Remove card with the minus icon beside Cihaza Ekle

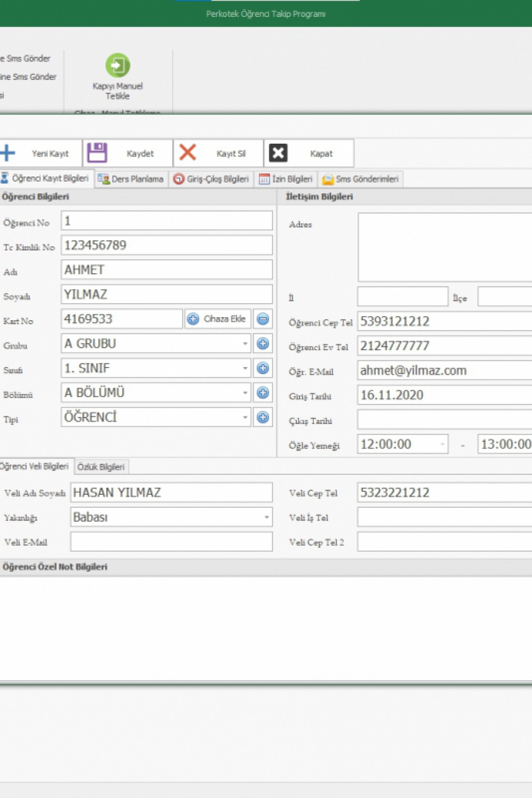(x=263, y=319)
